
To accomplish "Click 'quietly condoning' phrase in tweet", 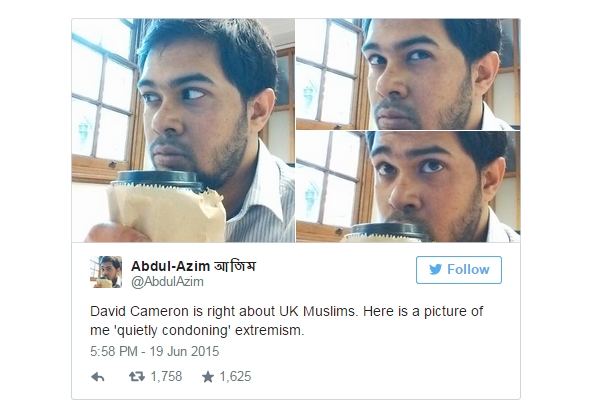I will pos(172,330).
